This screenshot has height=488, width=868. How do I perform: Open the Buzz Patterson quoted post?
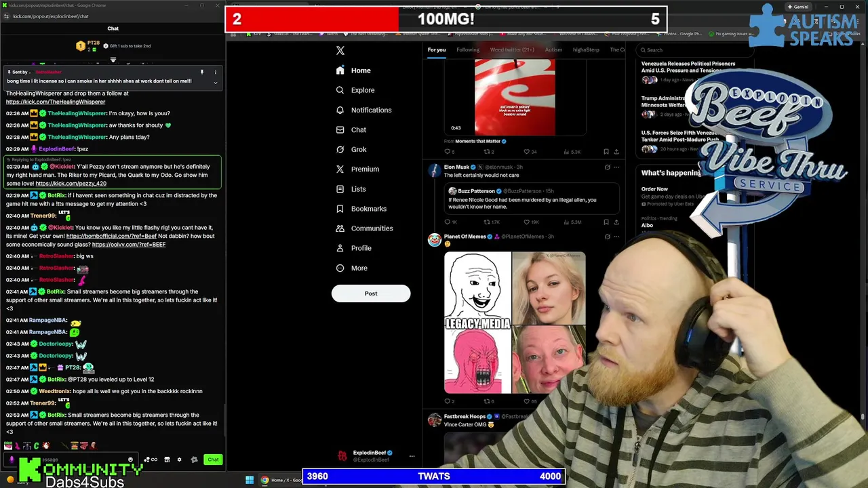(531, 198)
